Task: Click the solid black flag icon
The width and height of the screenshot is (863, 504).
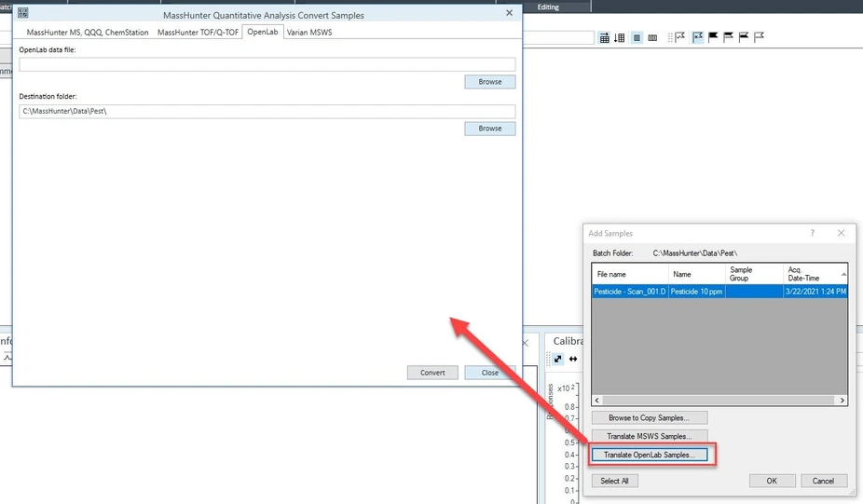Action: (x=713, y=37)
